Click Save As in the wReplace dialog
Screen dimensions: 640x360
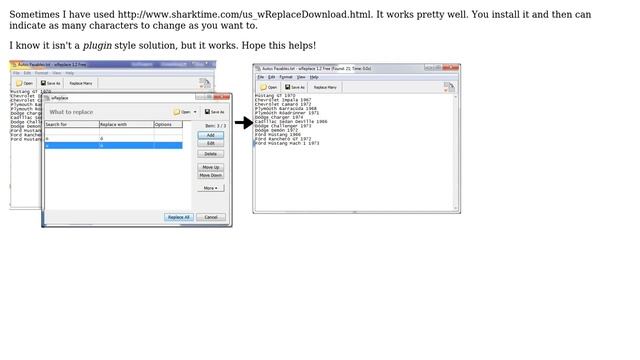pyautogui.click(x=214, y=112)
